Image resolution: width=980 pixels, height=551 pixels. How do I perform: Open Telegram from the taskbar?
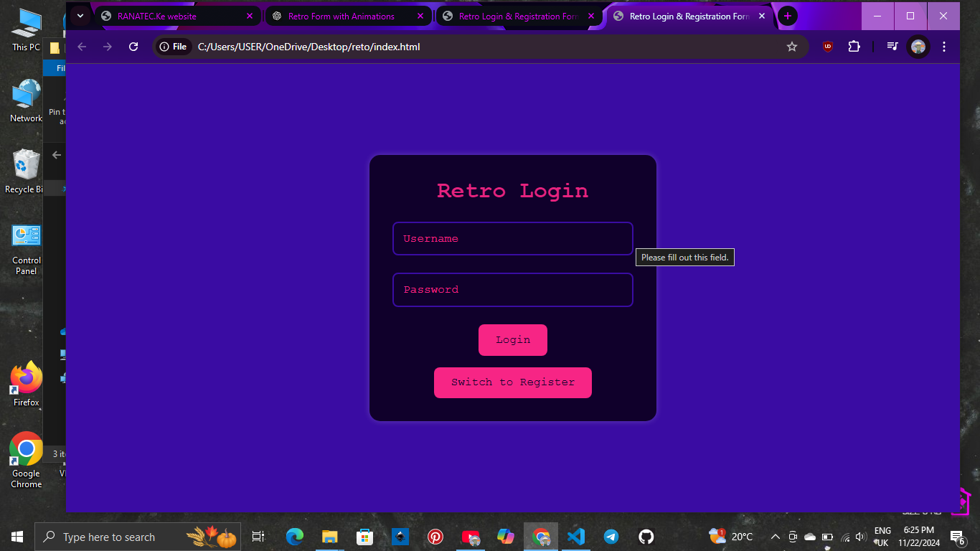(x=611, y=537)
